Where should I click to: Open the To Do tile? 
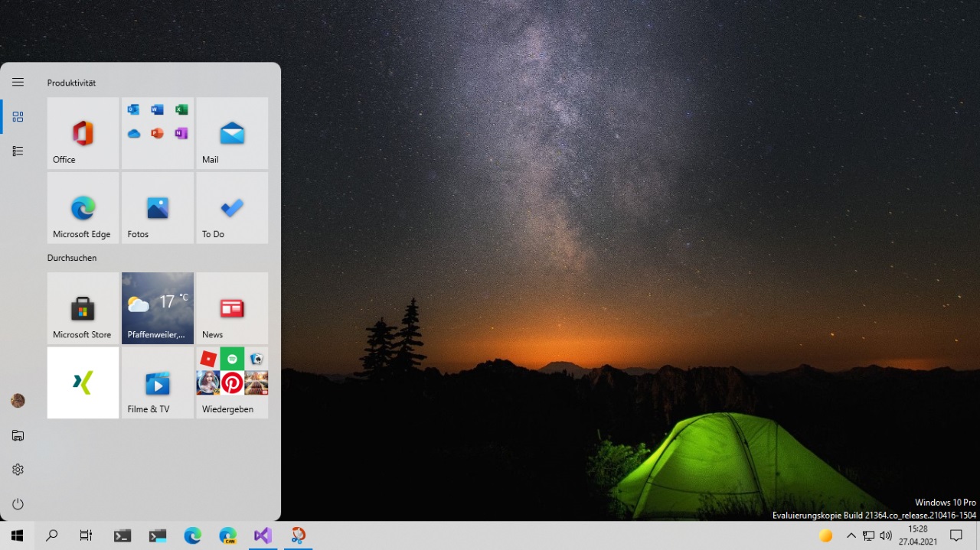(x=232, y=208)
